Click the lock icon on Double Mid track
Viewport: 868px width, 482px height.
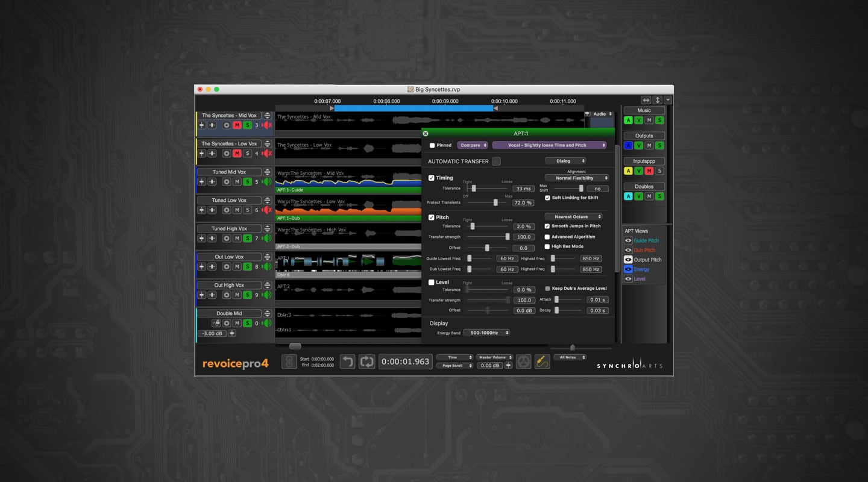pos(216,324)
